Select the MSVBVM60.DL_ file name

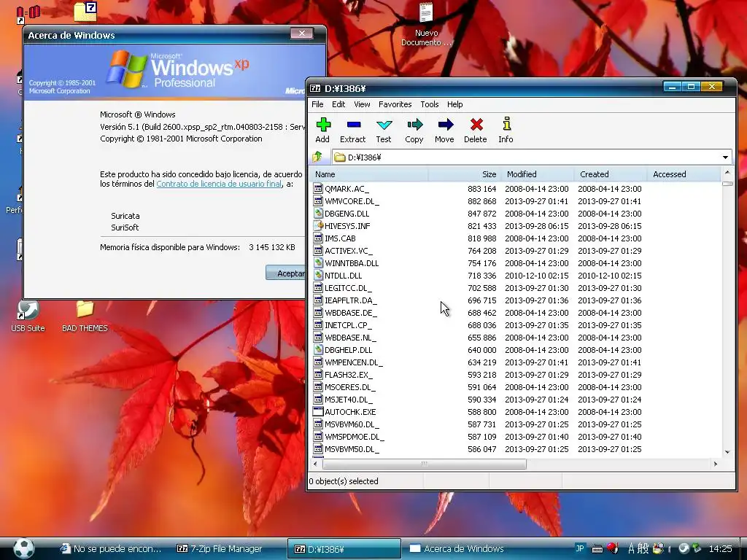point(352,424)
